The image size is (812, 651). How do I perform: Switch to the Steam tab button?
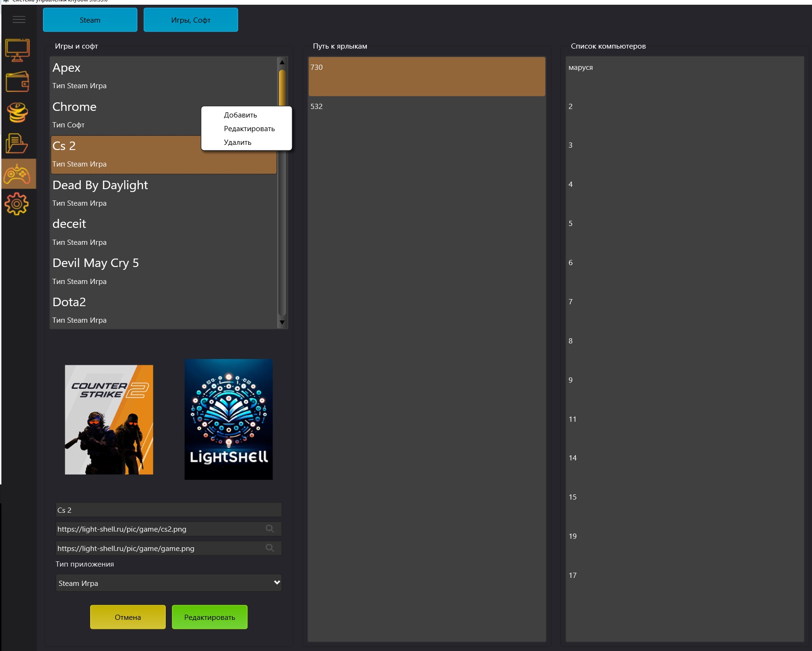(x=90, y=20)
